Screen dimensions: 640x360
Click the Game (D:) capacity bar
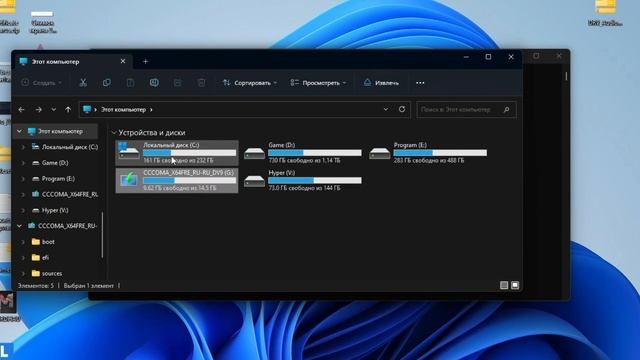point(315,153)
